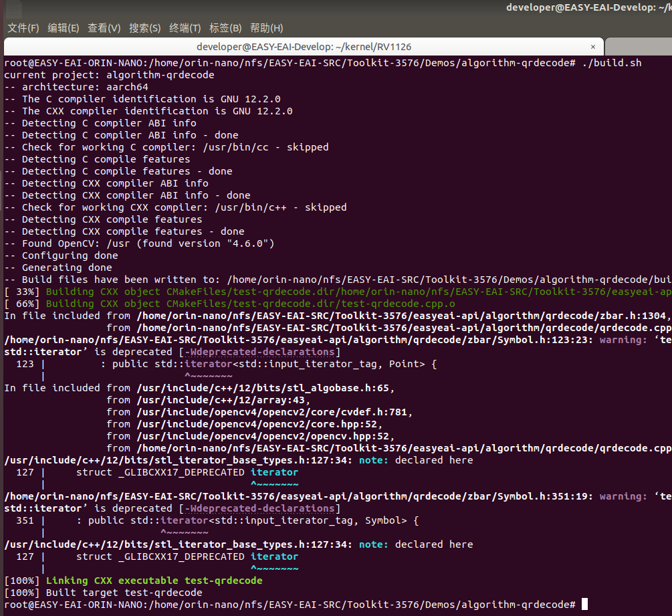Open the 文件(F) menu
This screenshot has width=672, height=616.
[23, 28]
